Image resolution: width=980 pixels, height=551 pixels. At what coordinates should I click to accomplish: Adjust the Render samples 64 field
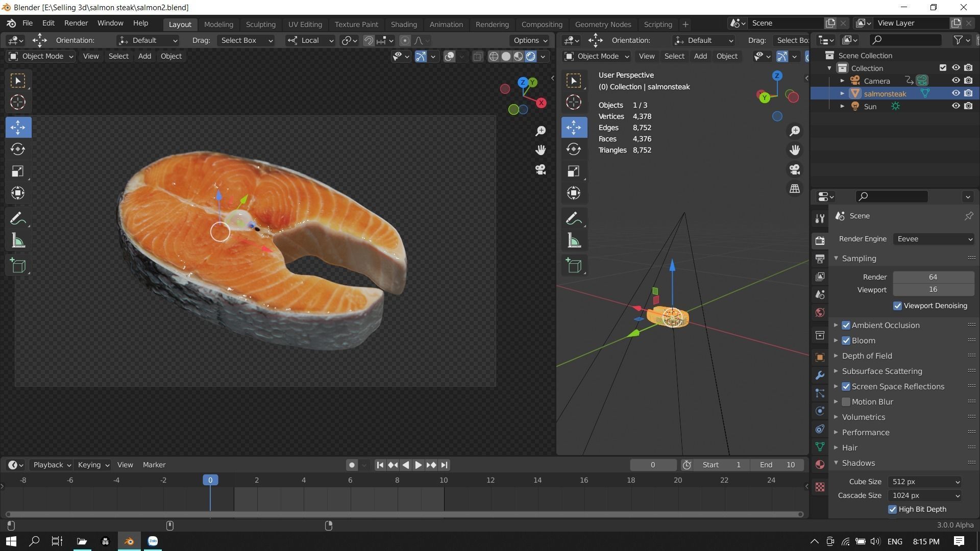pos(933,278)
